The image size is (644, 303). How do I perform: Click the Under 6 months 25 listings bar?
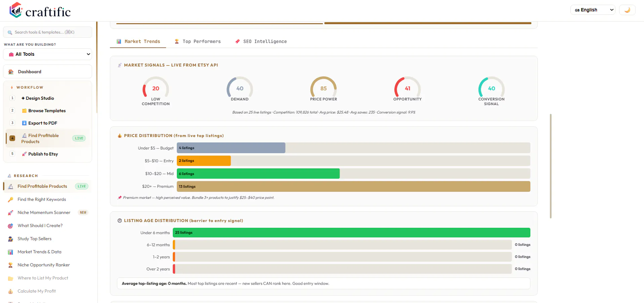point(352,232)
